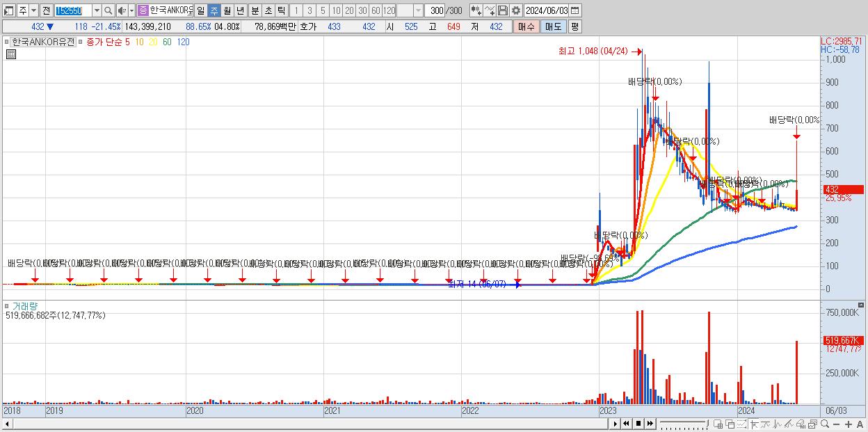868x432 pixels.
Task: Expand the speaker icon dropdown arrow
Action: pos(131,10)
